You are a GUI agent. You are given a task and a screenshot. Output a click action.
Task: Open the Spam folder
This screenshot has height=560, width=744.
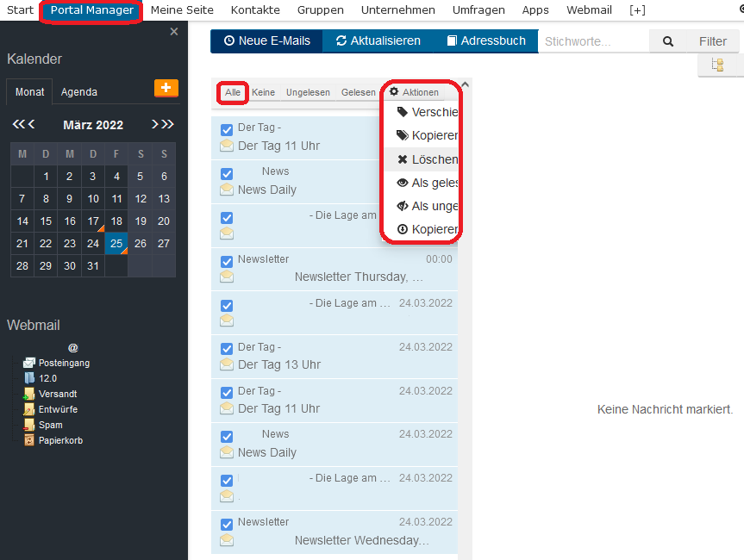50,425
